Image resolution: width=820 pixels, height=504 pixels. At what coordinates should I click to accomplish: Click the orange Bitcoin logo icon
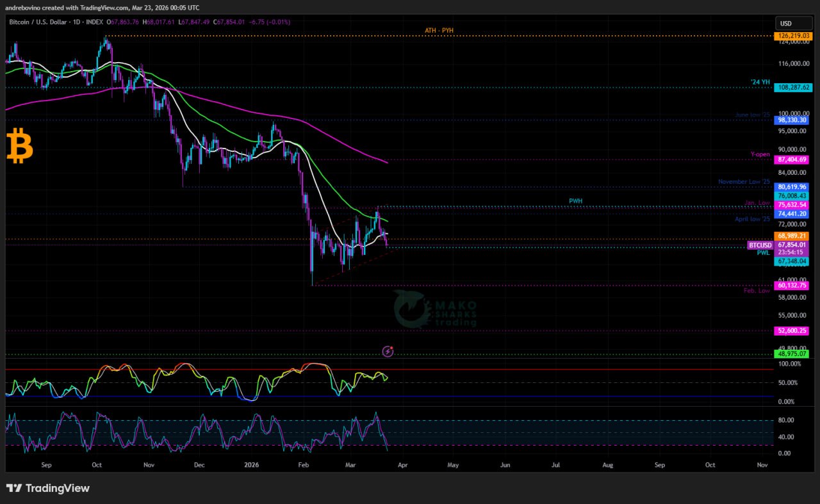(19, 145)
